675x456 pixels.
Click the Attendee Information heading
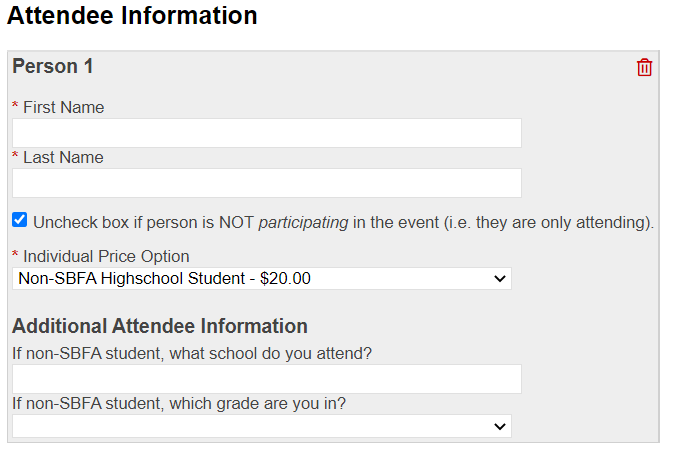click(x=132, y=16)
